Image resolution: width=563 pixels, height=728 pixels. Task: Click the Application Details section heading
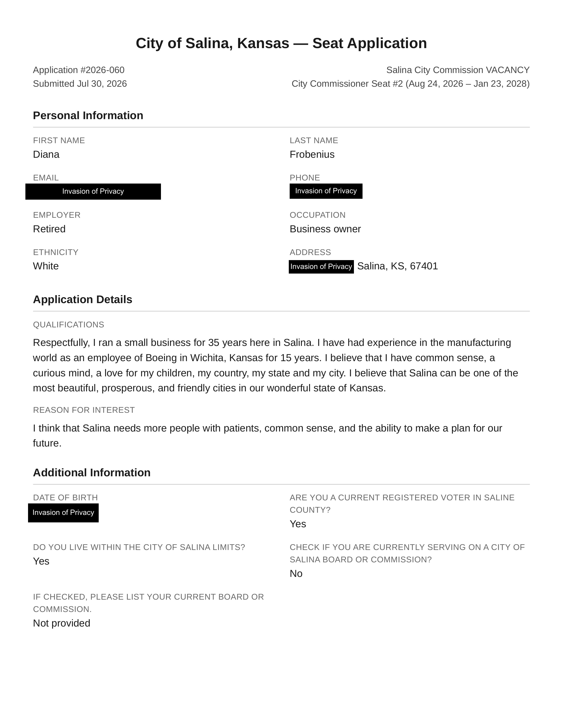point(83,299)
